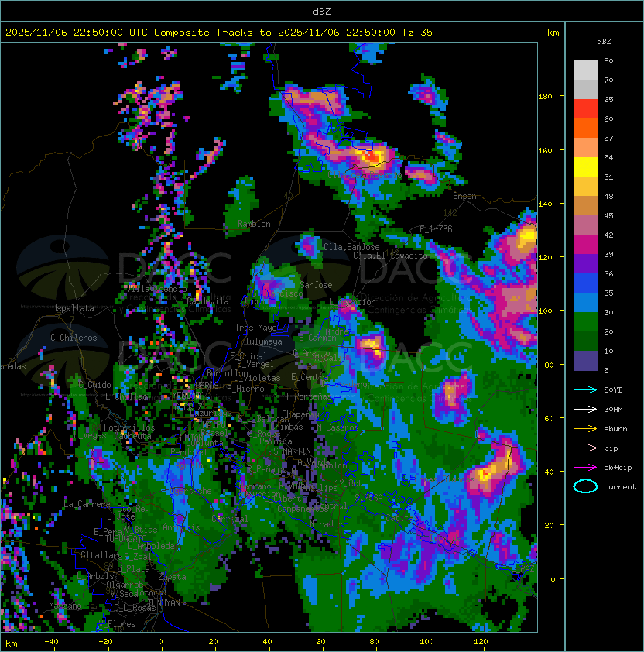This screenshot has height=652, width=644.
Task: Pick the bright green 20–30 dBZ swatch
Action: pos(585,322)
